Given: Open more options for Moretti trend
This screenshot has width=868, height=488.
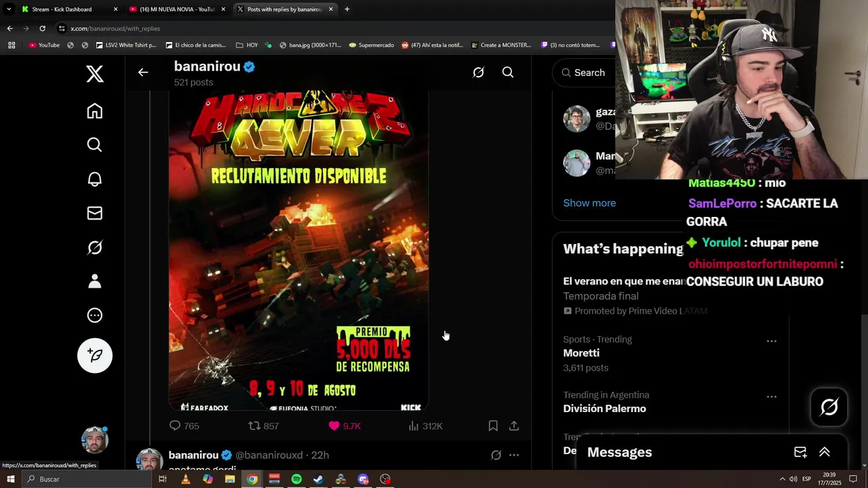Looking at the screenshot, I should tap(772, 342).
